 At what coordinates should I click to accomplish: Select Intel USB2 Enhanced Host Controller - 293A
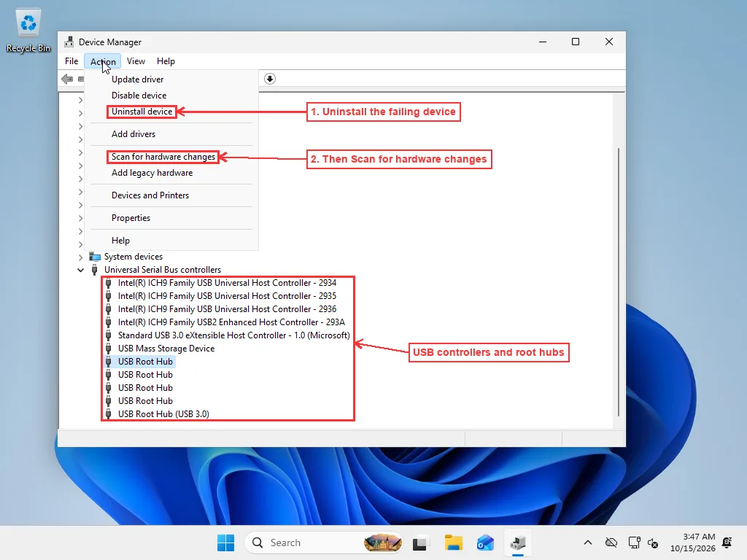point(231,322)
